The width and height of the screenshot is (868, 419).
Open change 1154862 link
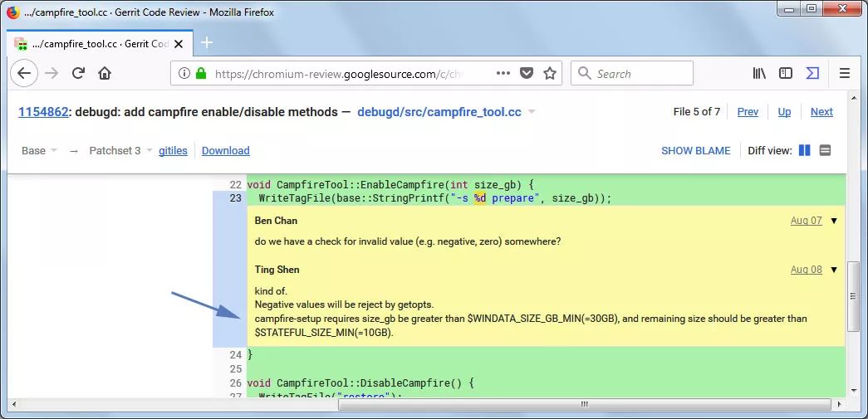coord(43,112)
